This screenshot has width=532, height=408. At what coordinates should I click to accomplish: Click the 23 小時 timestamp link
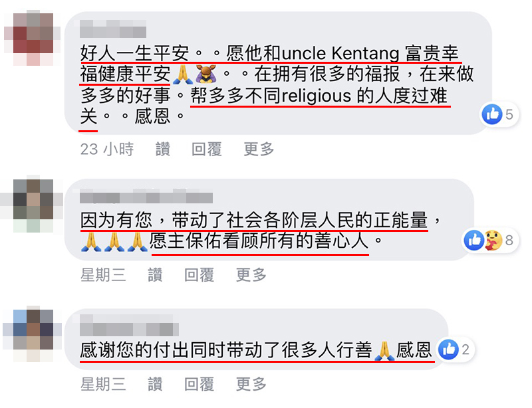107,149
